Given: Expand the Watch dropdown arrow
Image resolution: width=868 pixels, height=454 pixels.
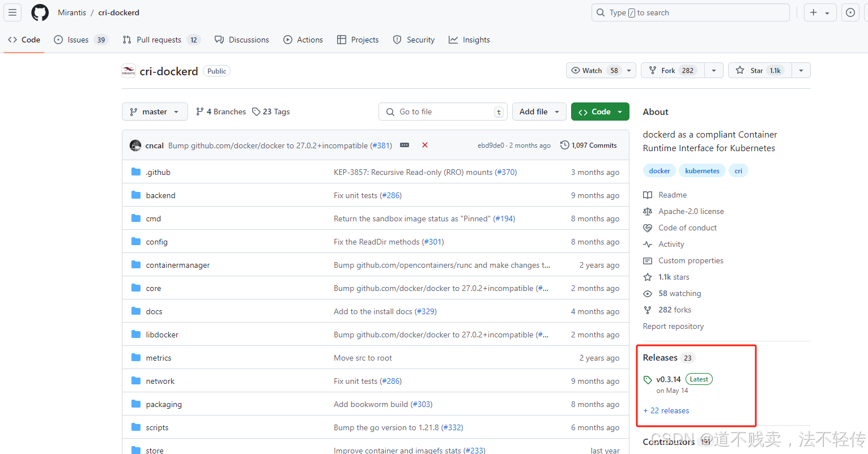Looking at the screenshot, I should (629, 71).
